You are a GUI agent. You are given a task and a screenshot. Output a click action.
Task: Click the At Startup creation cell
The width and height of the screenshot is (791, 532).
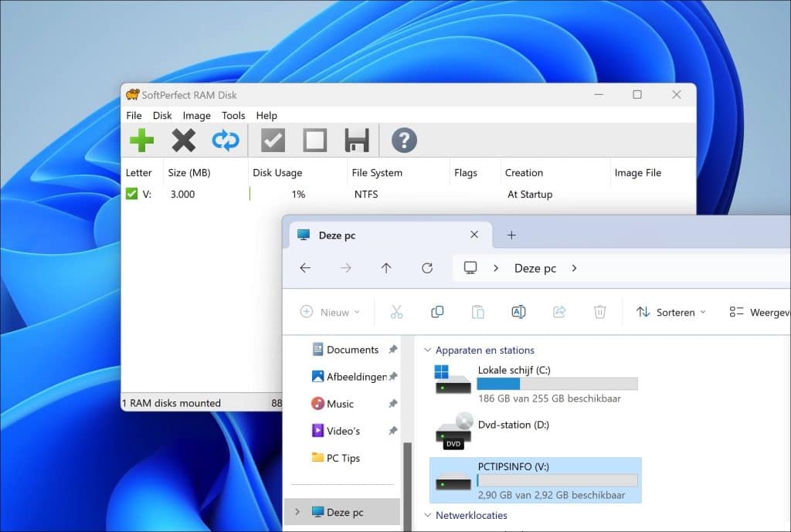click(530, 194)
